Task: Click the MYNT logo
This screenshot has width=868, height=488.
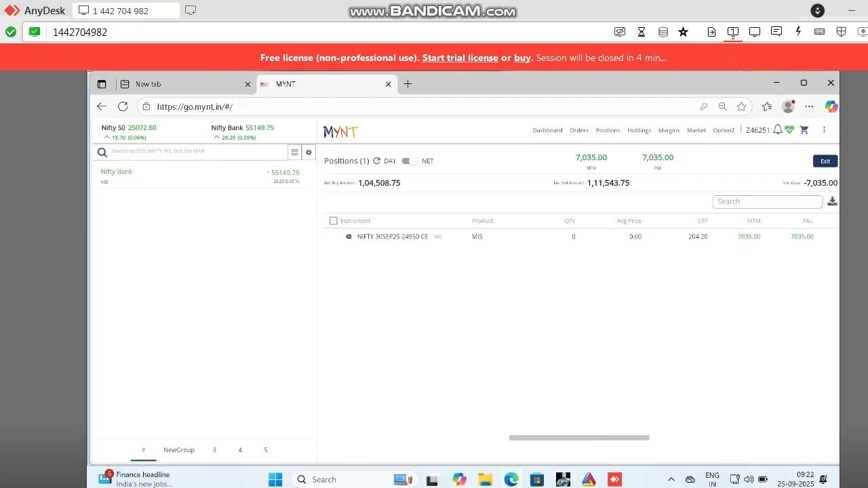Action: (x=340, y=131)
